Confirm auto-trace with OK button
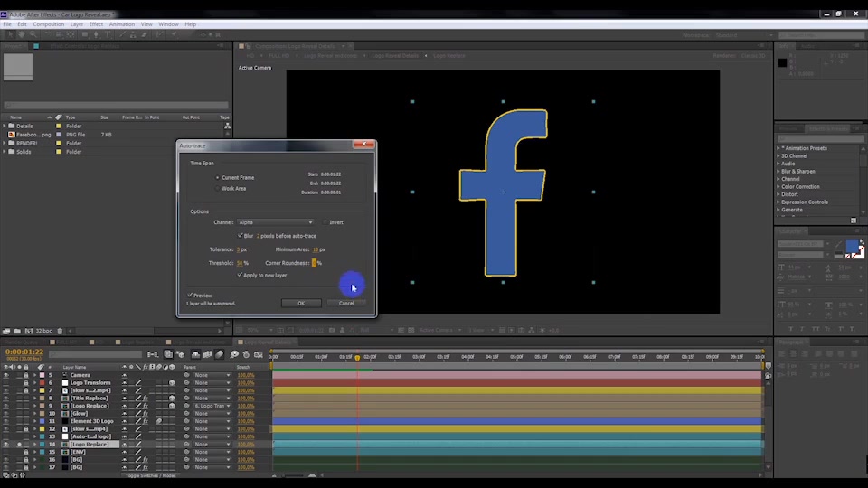 [301, 304]
